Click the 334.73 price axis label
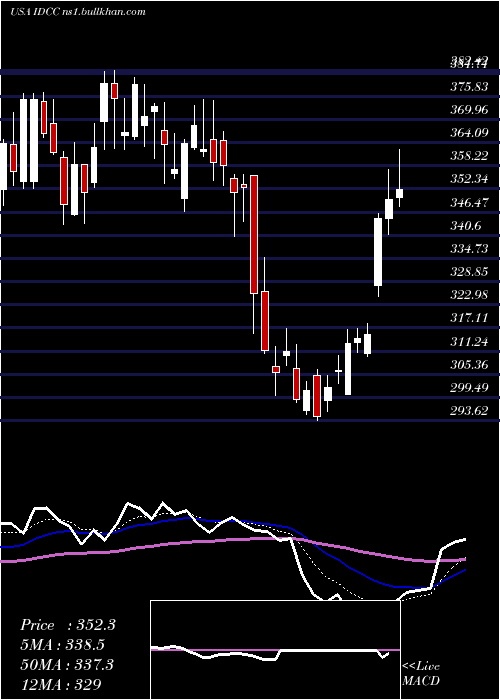The height and width of the screenshot is (700, 500). click(x=469, y=249)
